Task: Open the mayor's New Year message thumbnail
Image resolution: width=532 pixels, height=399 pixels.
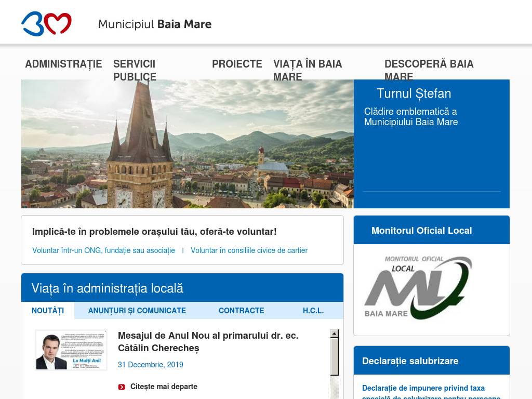Action: (x=71, y=350)
